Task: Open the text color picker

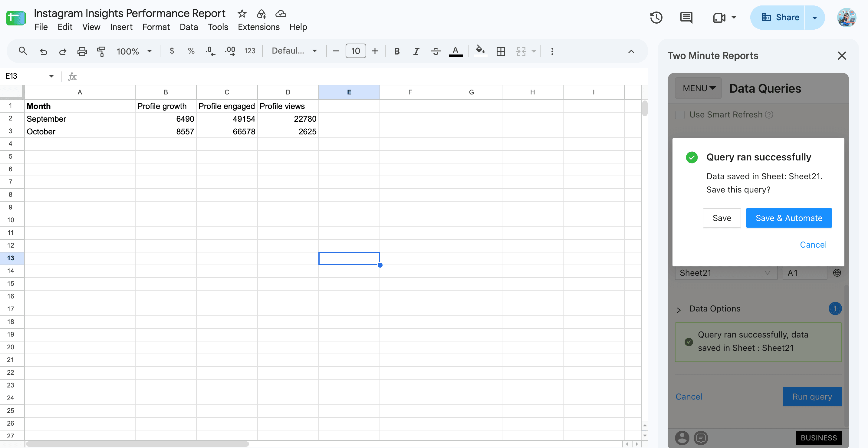Action: click(x=455, y=51)
